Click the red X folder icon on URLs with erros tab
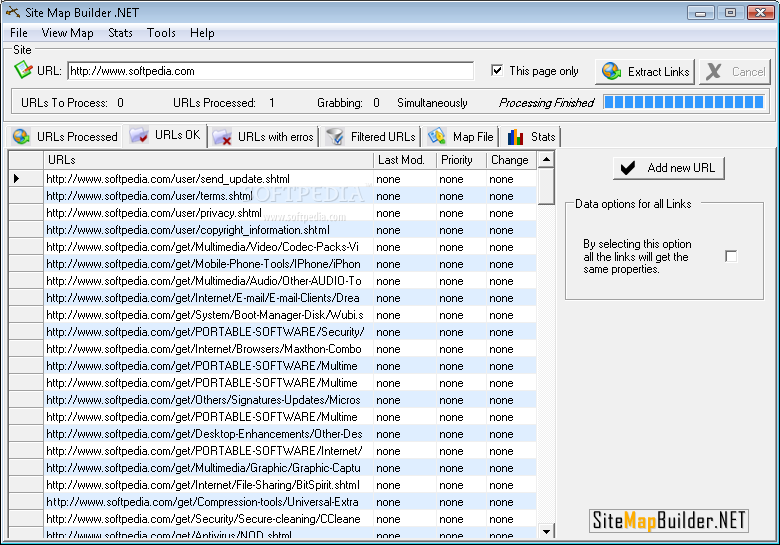 [222, 137]
